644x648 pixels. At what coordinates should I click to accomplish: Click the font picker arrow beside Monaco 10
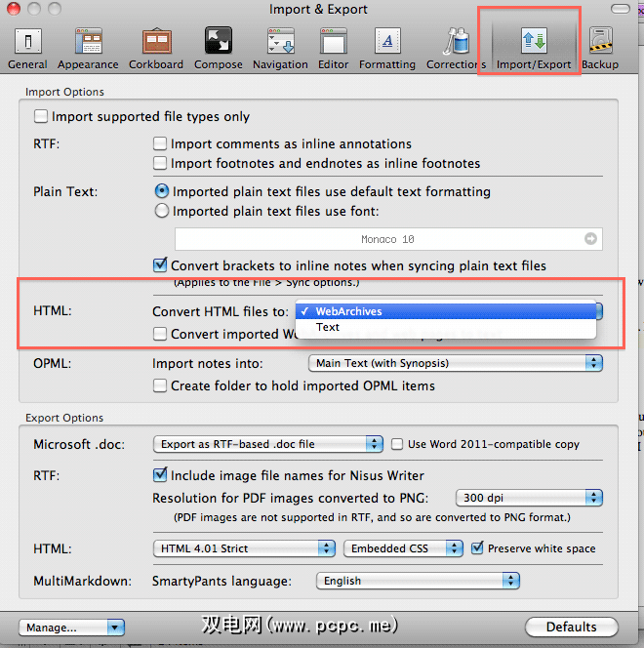click(x=590, y=238)
